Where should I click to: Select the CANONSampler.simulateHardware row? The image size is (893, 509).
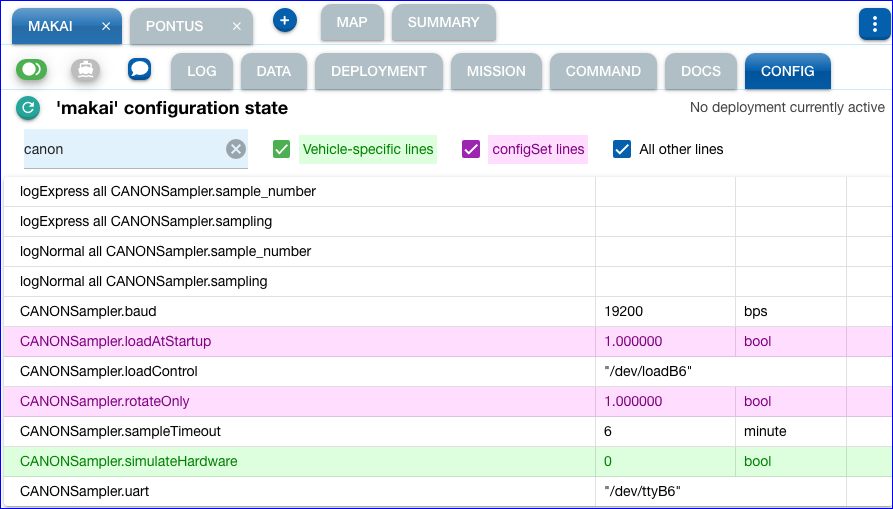446,461
